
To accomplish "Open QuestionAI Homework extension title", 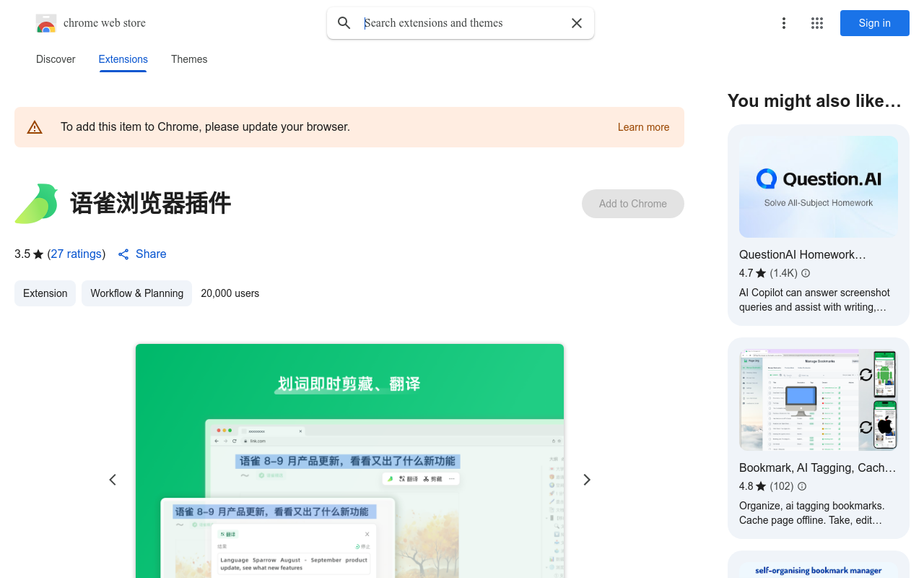I will [803, 254].
